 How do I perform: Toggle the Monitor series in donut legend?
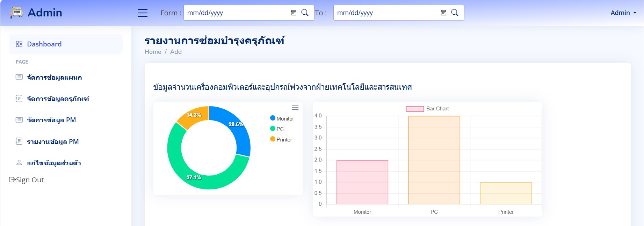(x=282, y=118)
